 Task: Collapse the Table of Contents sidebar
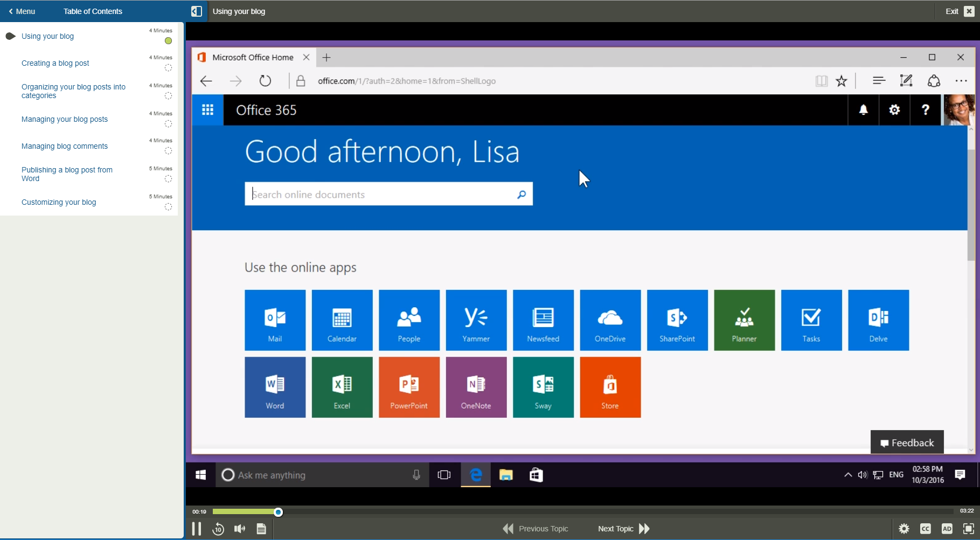196,11
